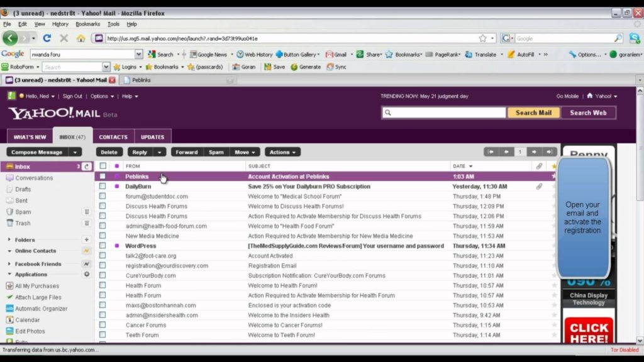Stop page loading with the X icon

point(64,38)
